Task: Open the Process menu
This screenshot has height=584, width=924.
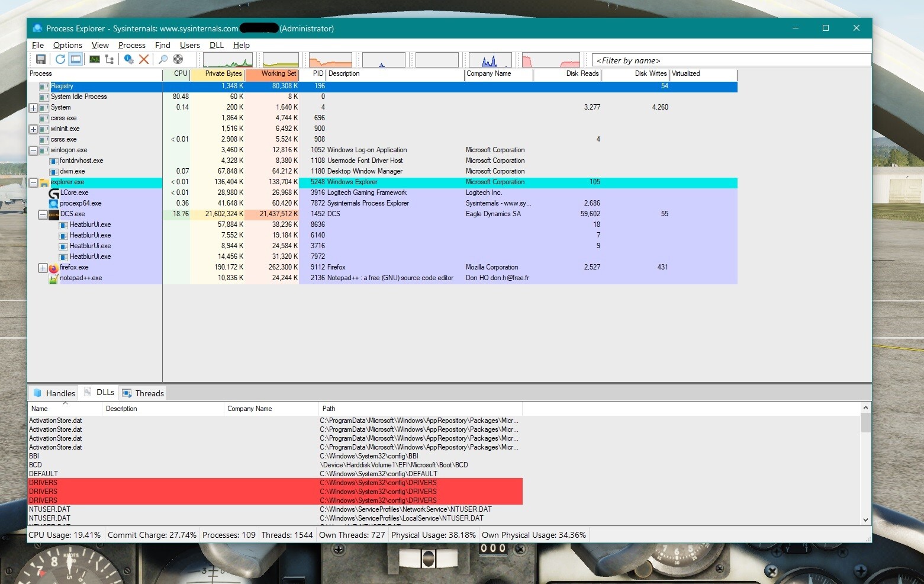Action: click(131, 45)
